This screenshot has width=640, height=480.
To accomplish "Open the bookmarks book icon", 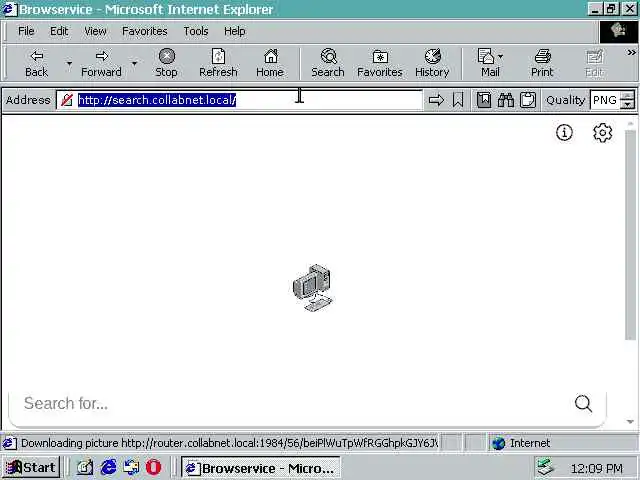I will (484, 100).
